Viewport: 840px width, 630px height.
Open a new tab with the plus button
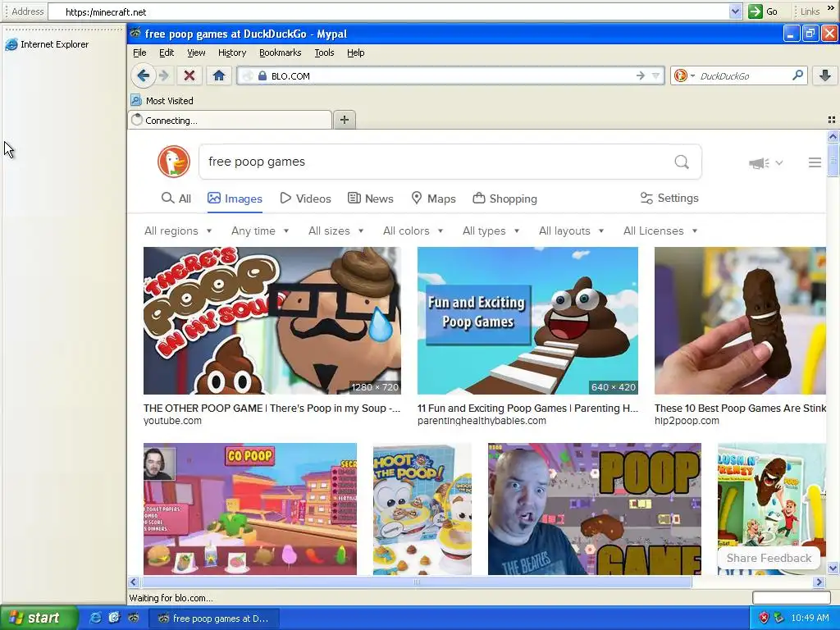345,120
